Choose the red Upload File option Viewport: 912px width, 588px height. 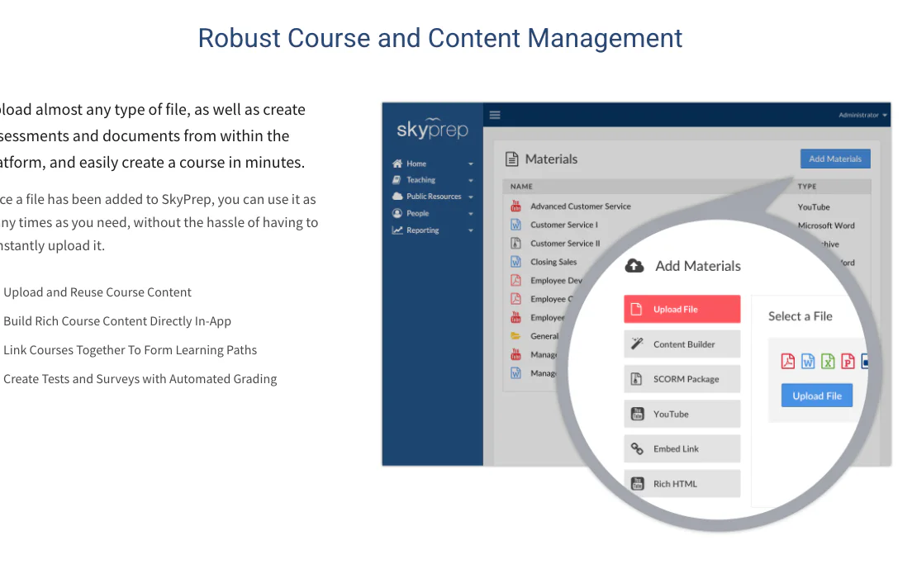682,309
